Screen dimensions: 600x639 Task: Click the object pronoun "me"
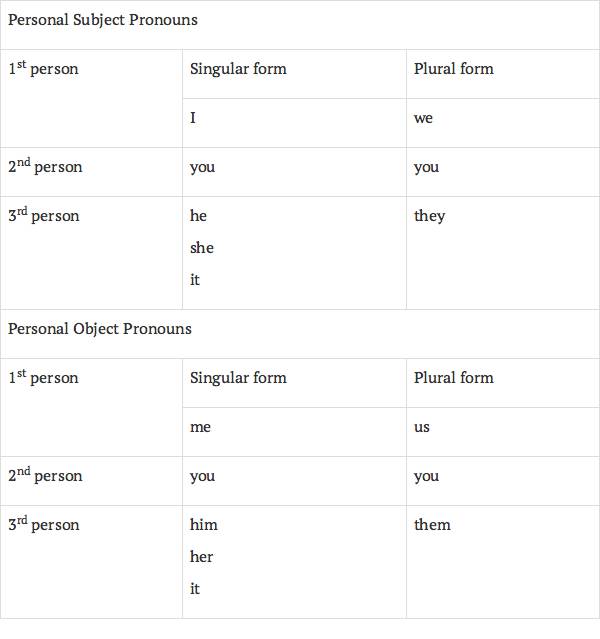(200, 427)
